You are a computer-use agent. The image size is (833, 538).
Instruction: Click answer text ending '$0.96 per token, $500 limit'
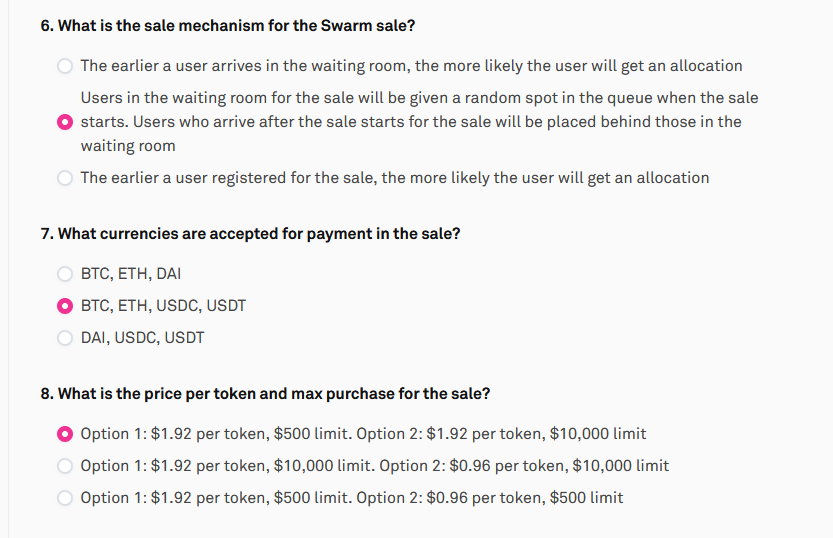tap(352, 498)
